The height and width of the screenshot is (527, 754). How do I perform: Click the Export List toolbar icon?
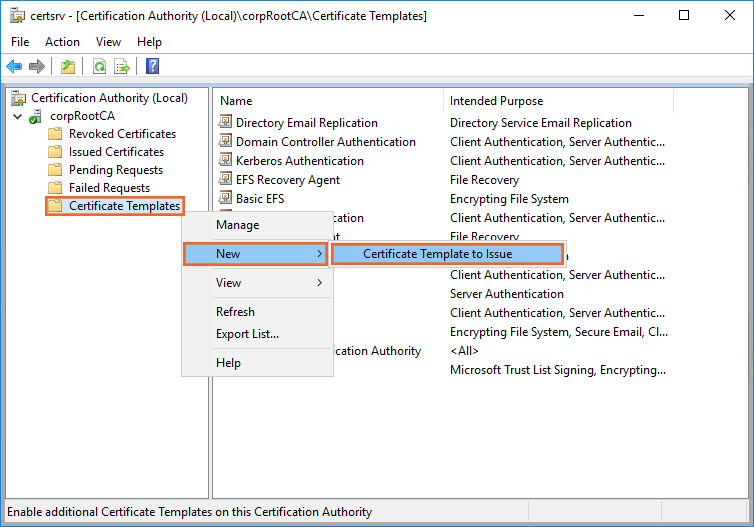(122, 66)
